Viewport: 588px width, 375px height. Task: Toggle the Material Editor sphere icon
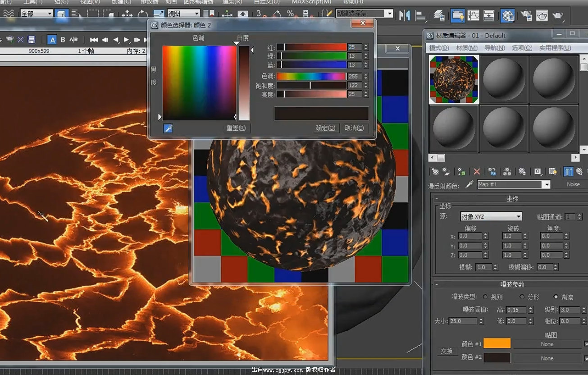[x=507, y=15]
